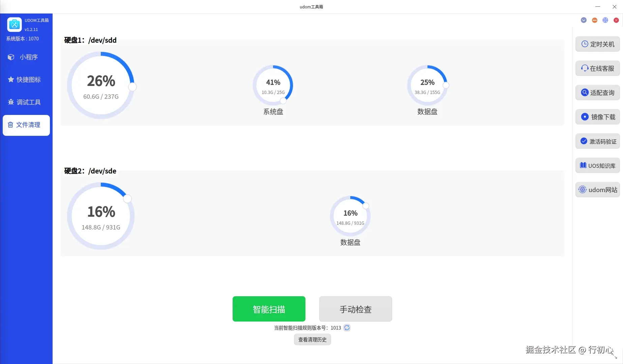Viewport: 623px width, 364px height.
Task: Open the UOS知识库 knowledge base
Action: pos(597,165)
